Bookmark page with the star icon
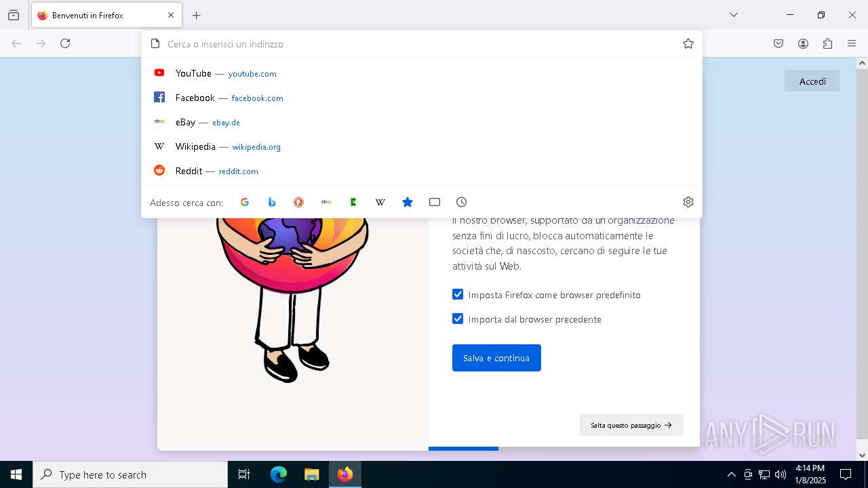Screen dimensions: 868x488 [x=688, y=43]
